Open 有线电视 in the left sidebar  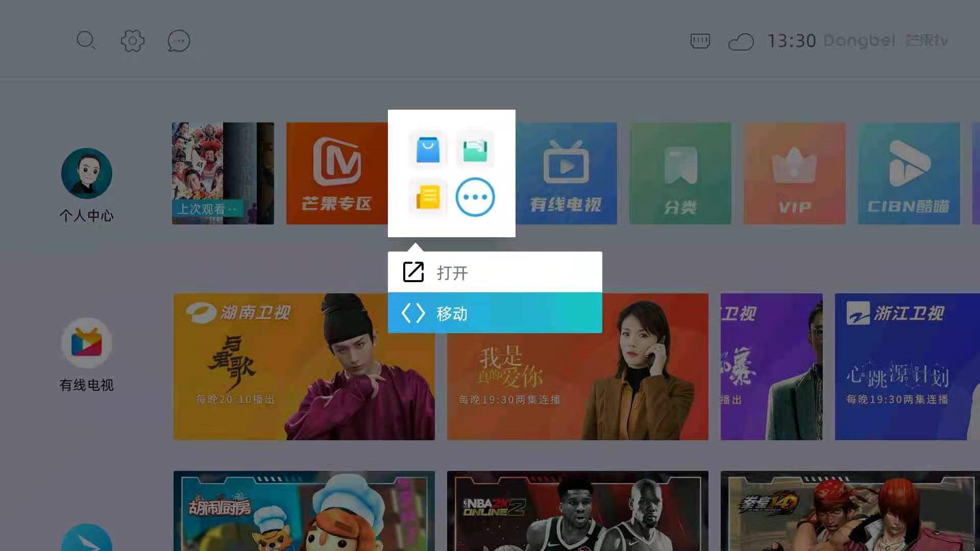click(87, 343)
